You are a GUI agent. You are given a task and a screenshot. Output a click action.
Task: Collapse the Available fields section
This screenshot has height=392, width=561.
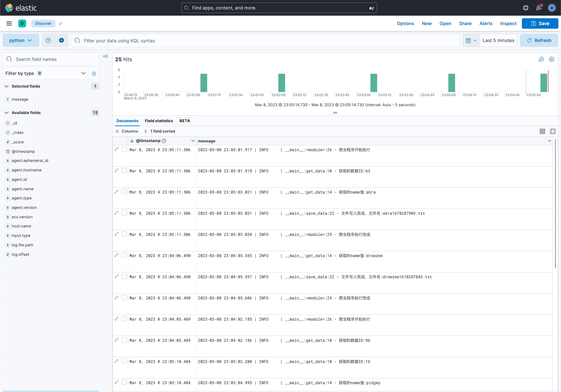pyautogui.click(x=7, y=113)
